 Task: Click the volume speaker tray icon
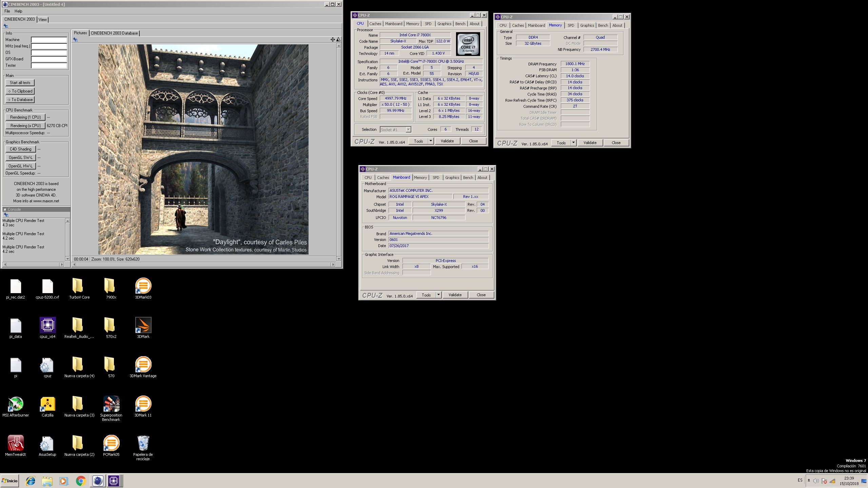click(x=816, y=481)
